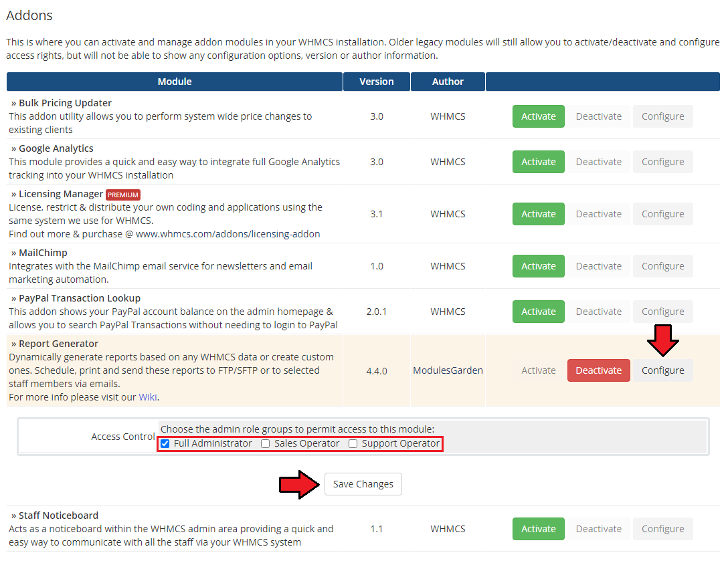Open Configure for Bulk Pricing Updater
Image resolution: width=728 pixels, height=575 pixels.
[662, 116]
